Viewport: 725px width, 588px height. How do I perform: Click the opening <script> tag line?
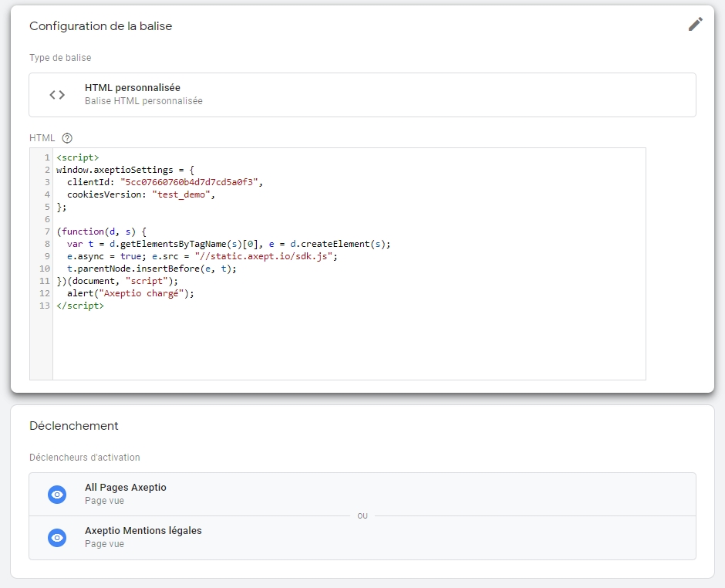click(78, 157)
